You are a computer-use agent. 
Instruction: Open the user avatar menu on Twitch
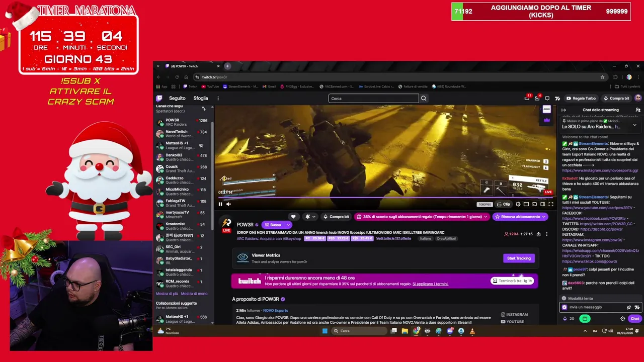[638, 99]
